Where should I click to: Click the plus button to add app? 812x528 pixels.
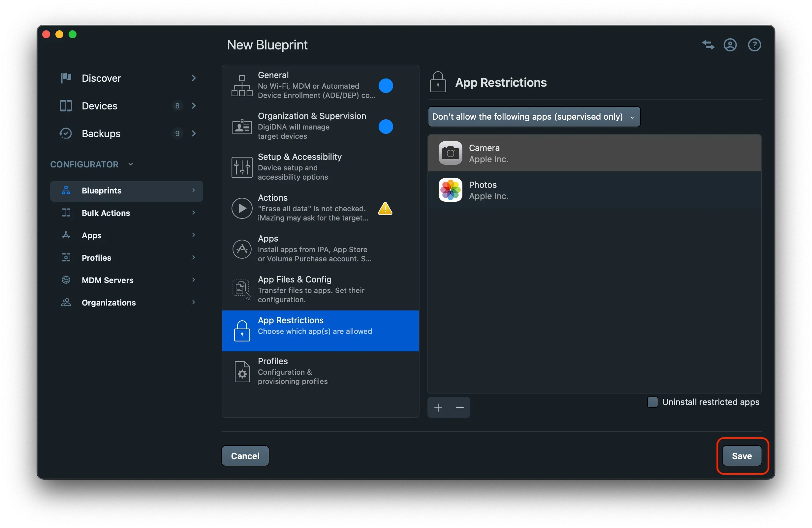click(438, 407)
